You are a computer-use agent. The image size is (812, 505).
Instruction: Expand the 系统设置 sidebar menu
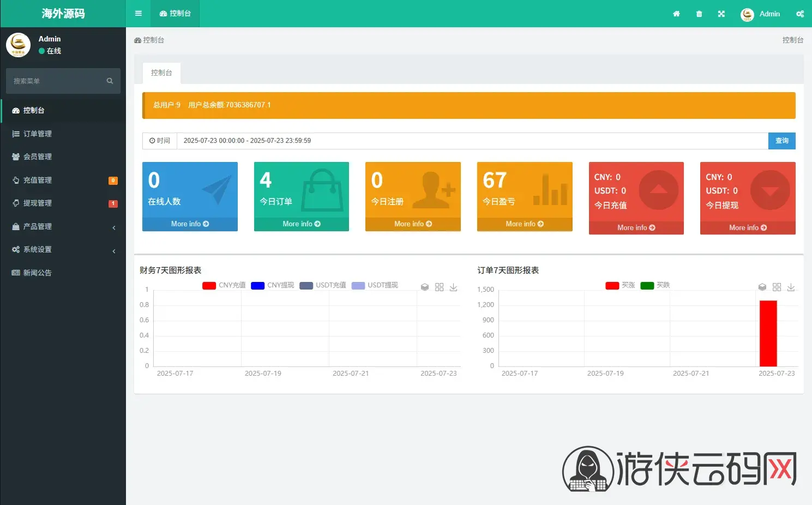63,249
